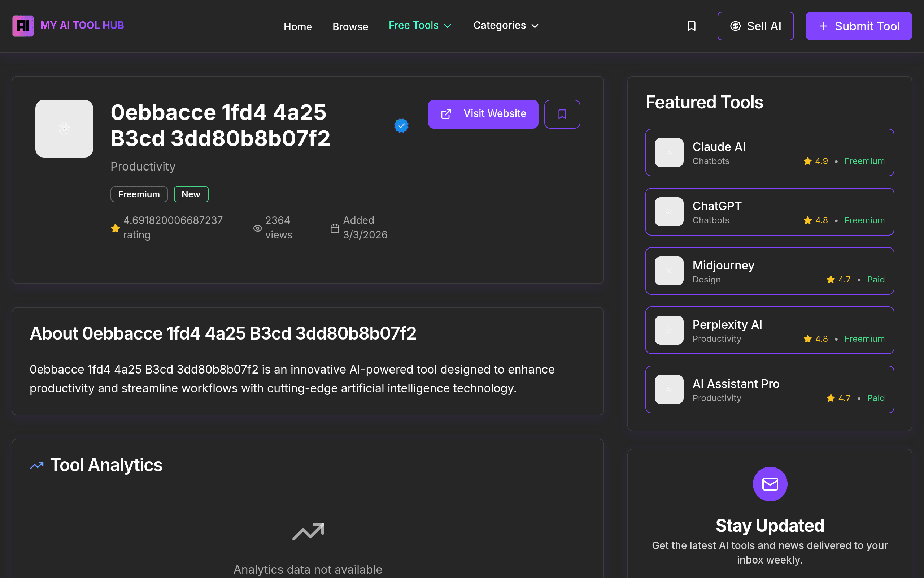The width and height of the screenshot is (924, 578).
Task: Click the 4.691820006687237 rating value
Action: pyautogui.click(x=173, y=220)
